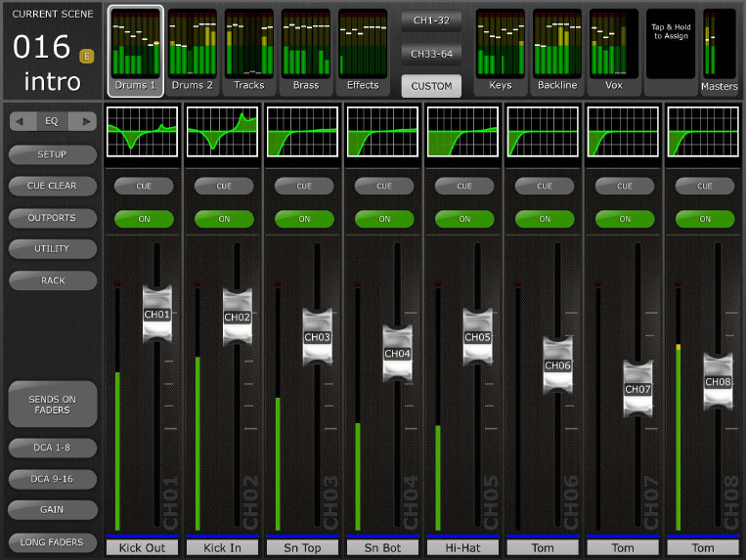Enable CUE on the Hi-Hat channel
Screen dimensions: 746x560
[464, 186]
